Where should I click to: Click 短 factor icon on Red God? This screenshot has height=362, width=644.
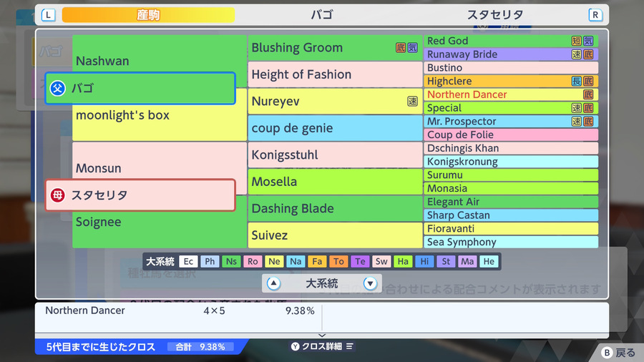(x=577, y=41)
